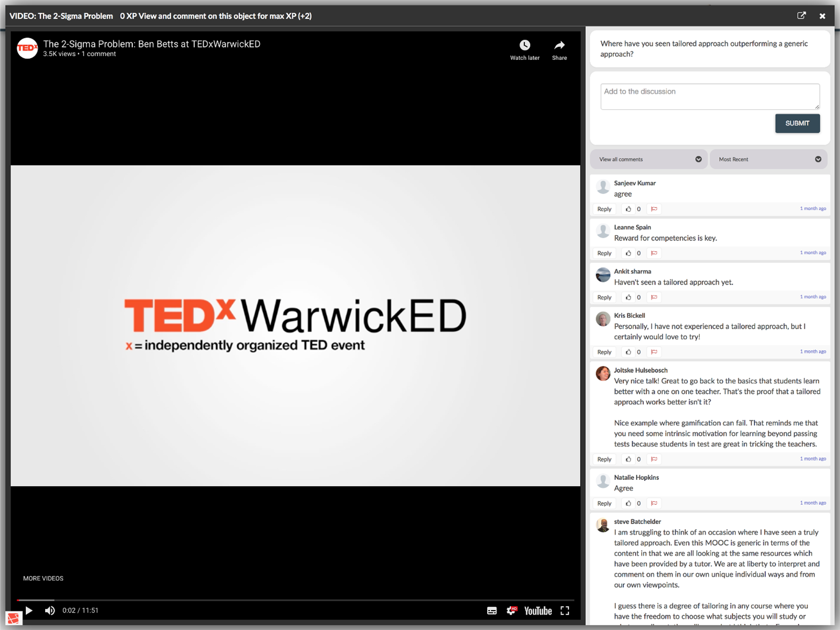Like Kris Bickell's comment
The width and height of the screenshot is (840, 630).
tap(628, 352)
